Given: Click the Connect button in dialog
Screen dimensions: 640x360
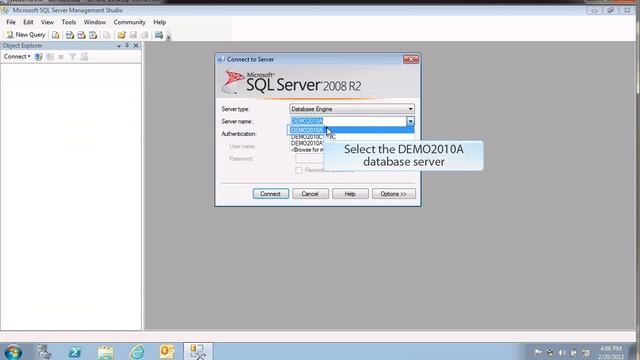Looking at the screenshot, I should point(271,194).
